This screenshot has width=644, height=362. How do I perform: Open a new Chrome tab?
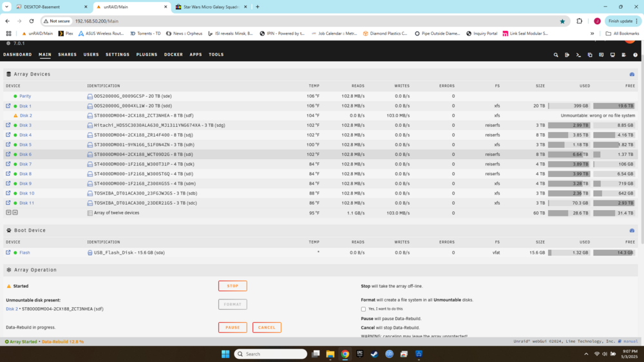click(258, 7)
